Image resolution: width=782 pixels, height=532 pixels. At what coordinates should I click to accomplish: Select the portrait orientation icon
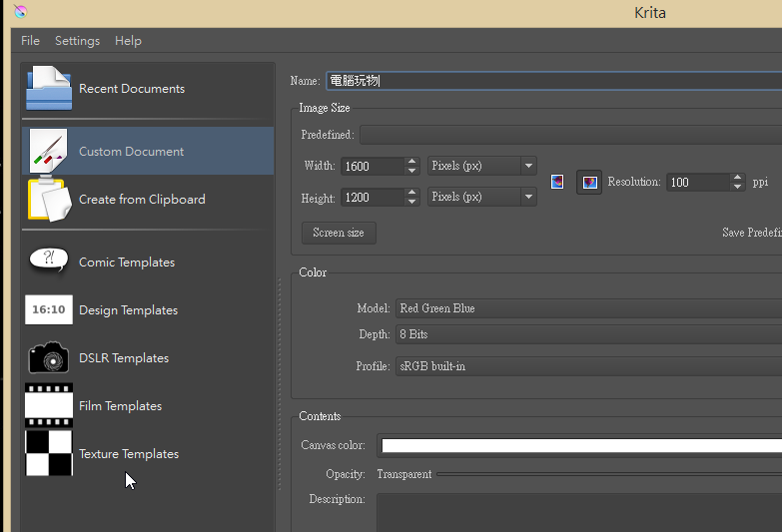pyautogui.click(x=557, y=182)
